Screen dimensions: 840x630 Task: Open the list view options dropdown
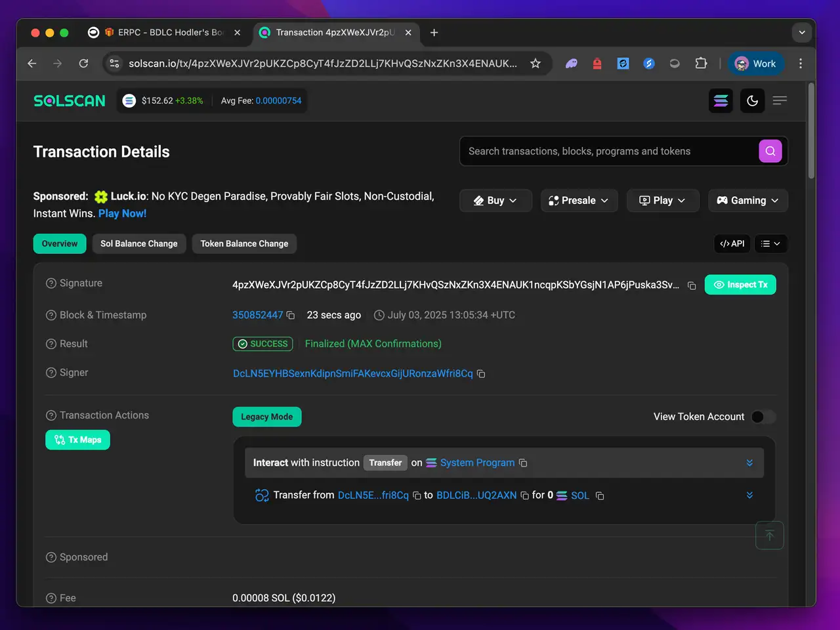[x=770, y=243]
